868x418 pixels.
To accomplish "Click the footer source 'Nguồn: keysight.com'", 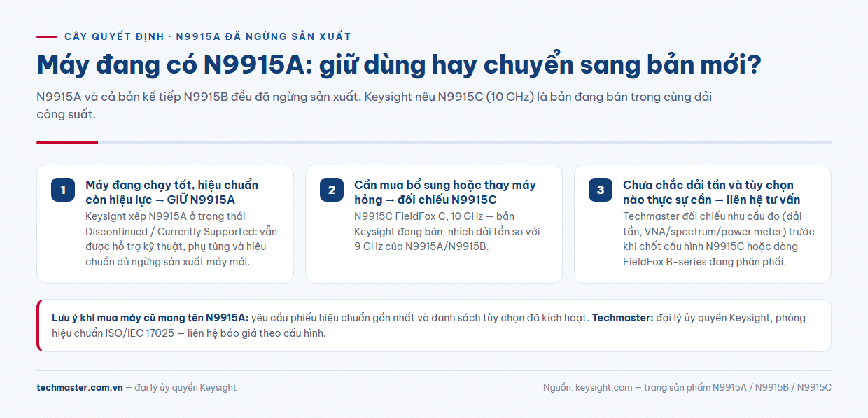I will 587,387.
